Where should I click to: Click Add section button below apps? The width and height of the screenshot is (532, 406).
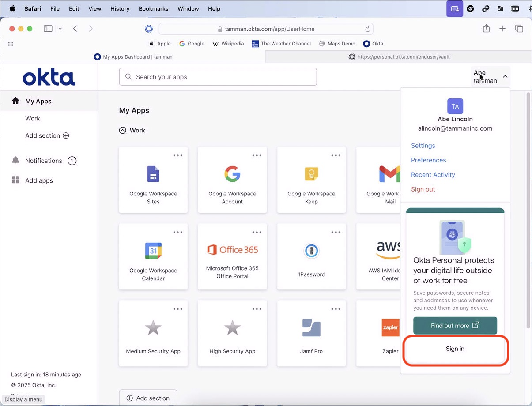tap(148, 398)
